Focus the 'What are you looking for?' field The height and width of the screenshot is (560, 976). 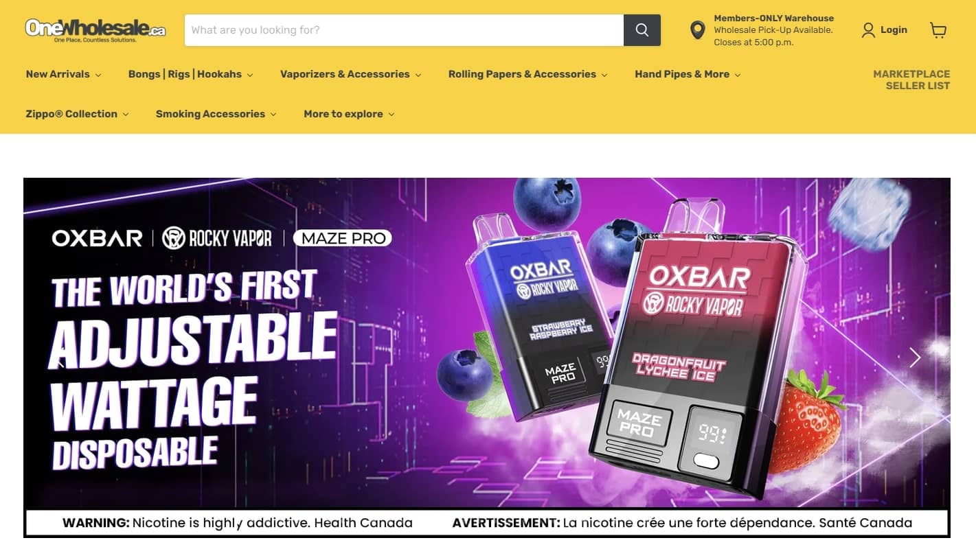tap(404, 30)
